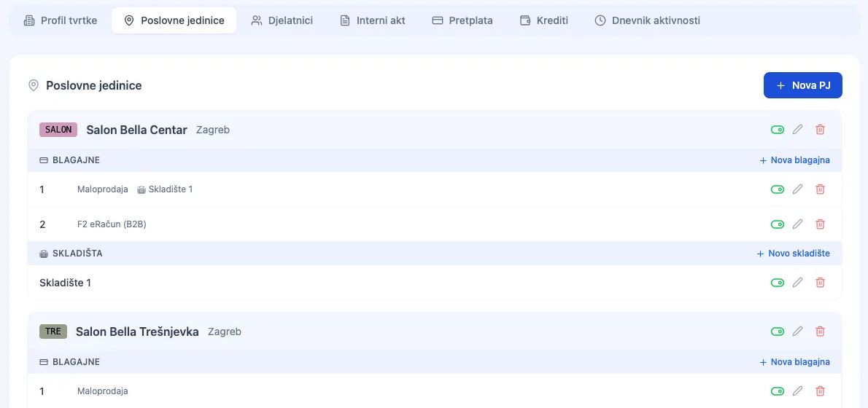Select the Poslovne jedinice tab
868x408 pixels.
(x=174, y=20)
